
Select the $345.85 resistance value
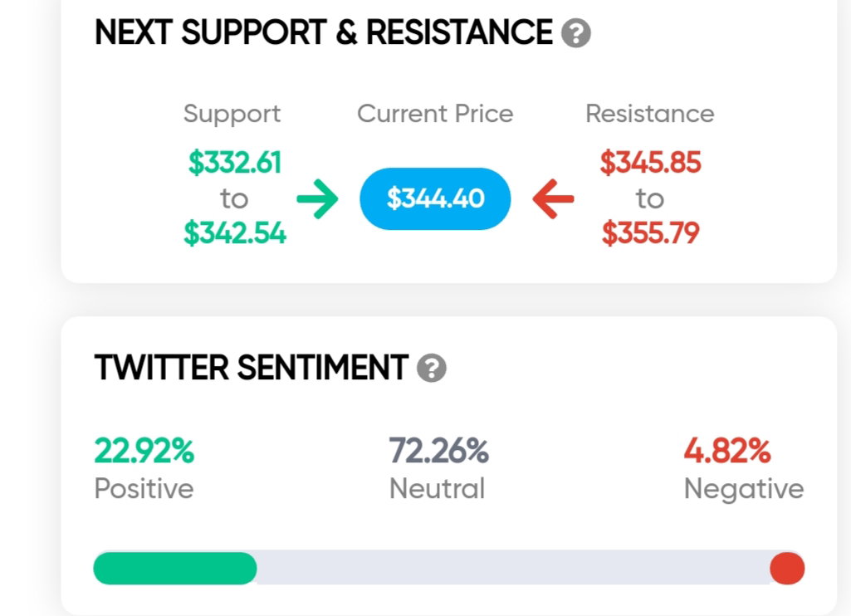tap(650, 163)
